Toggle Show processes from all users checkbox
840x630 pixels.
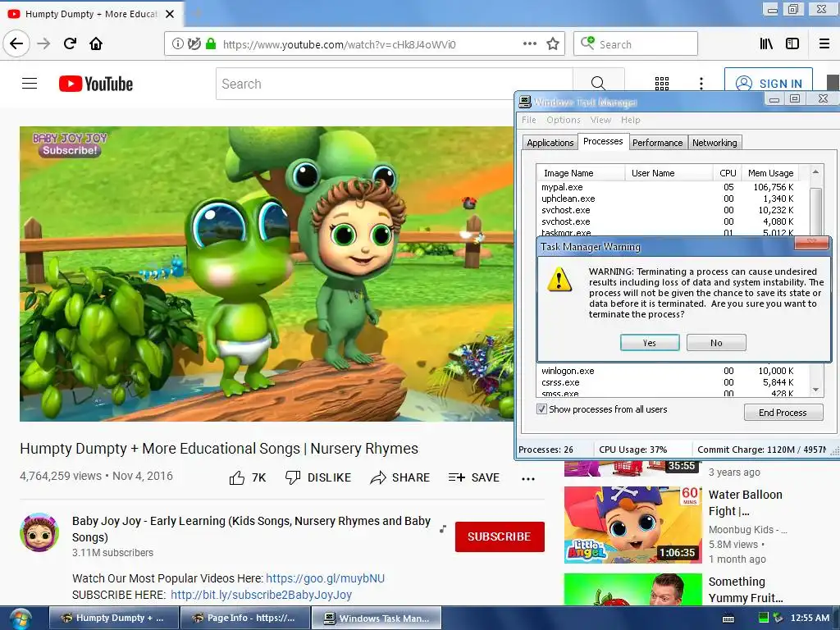pyautogui.click(x=541, y=409)
